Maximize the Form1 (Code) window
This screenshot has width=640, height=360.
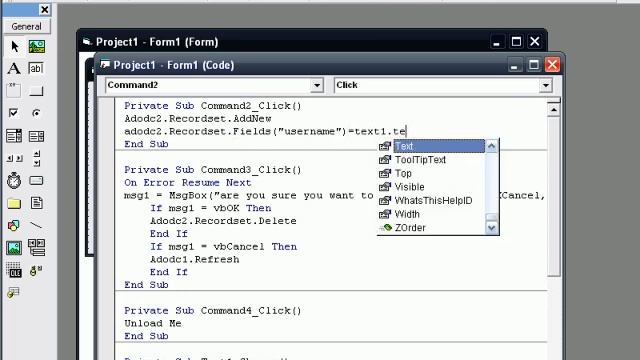click(533, 65)
